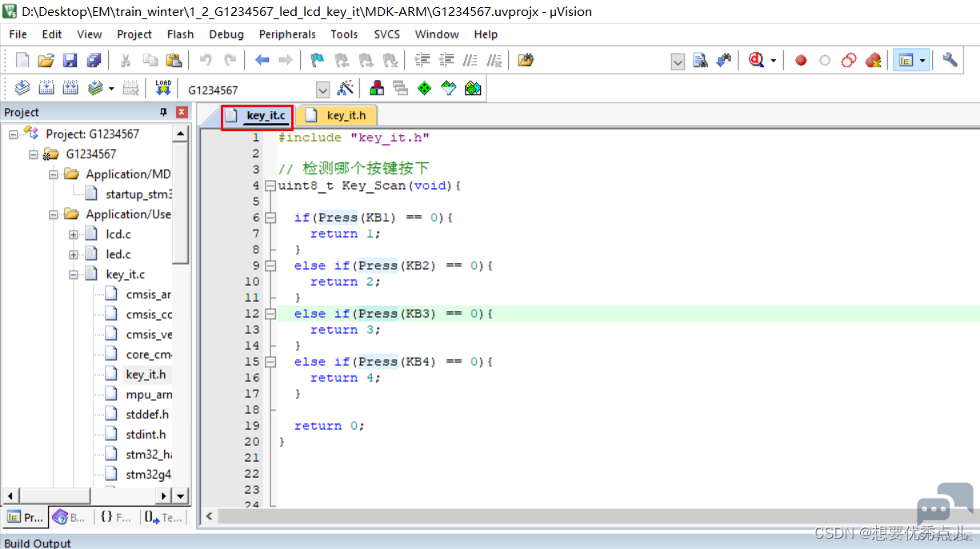
Task: Open Options for Target wand icon
Action: point(346,88)
